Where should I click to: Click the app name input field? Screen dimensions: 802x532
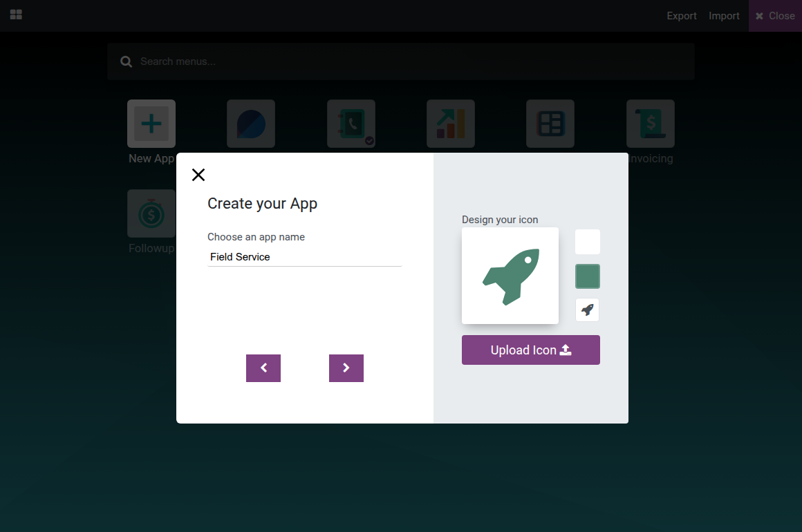(304, 257)
